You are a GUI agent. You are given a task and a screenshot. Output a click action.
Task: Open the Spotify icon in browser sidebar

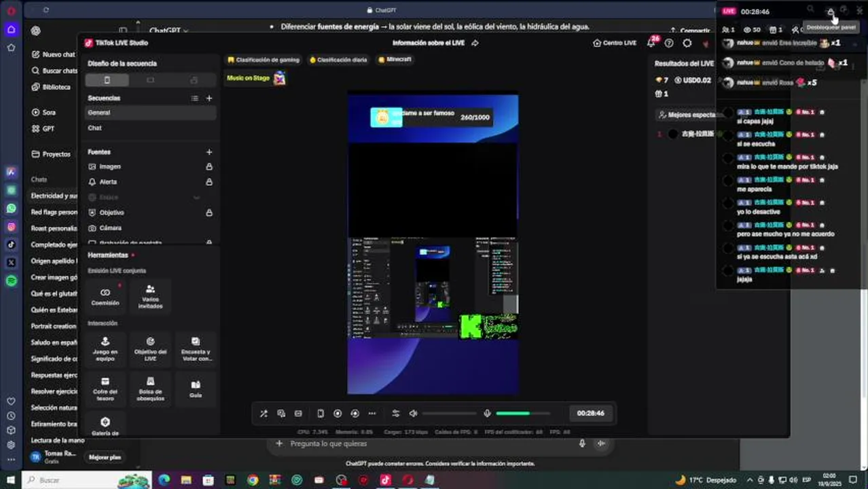tap(11, 280)
